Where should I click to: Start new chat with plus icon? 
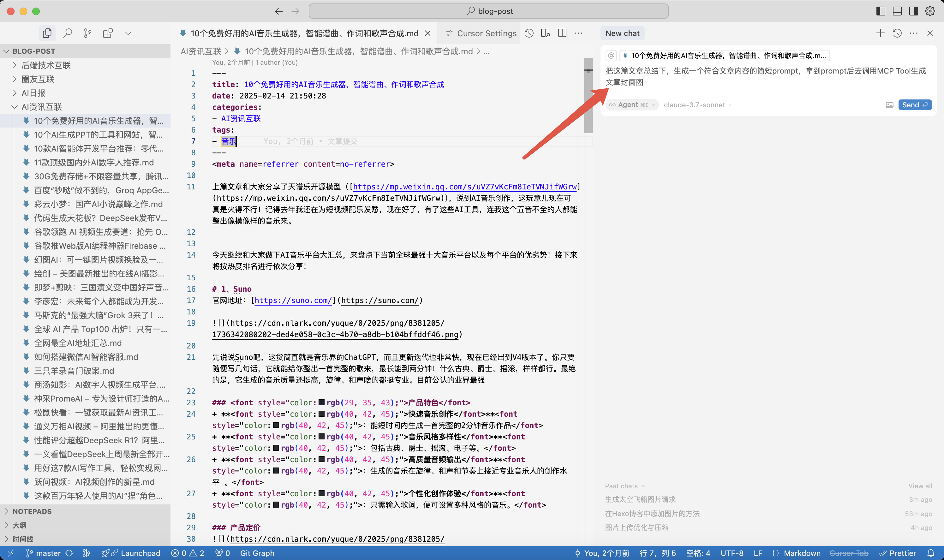click(x=880, y=33)
